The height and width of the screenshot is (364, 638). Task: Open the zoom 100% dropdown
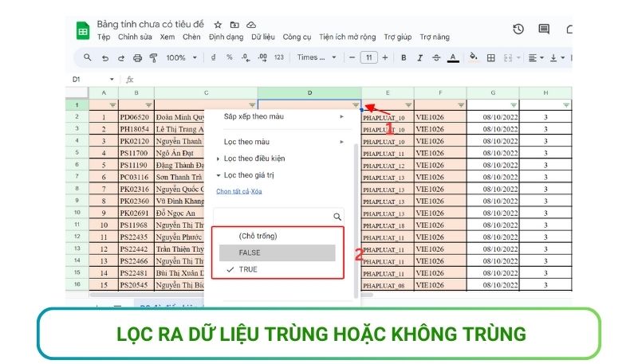(181, 57)
